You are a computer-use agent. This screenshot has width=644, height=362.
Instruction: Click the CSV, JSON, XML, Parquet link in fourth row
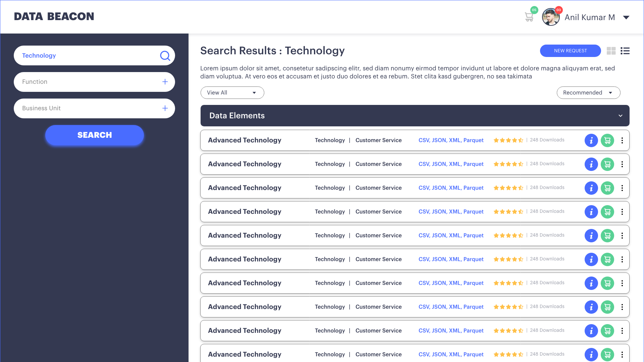pyautogui.click(x=451, y=212)
